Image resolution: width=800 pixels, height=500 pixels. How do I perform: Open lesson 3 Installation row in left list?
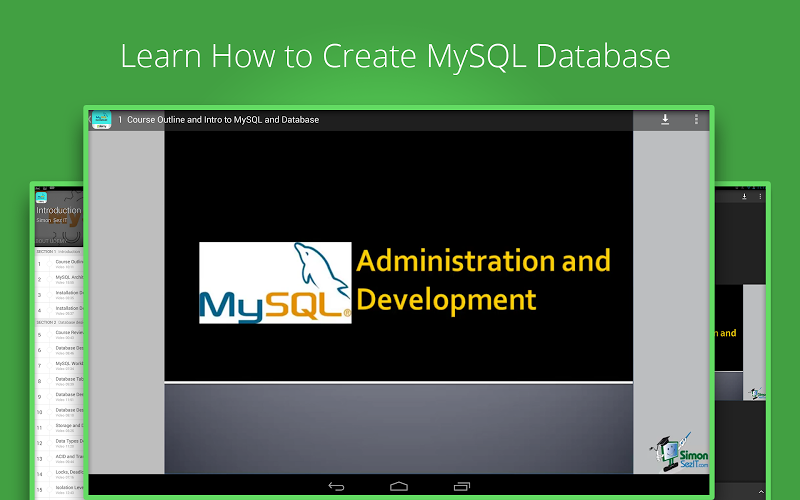click(x=59, y=295)
